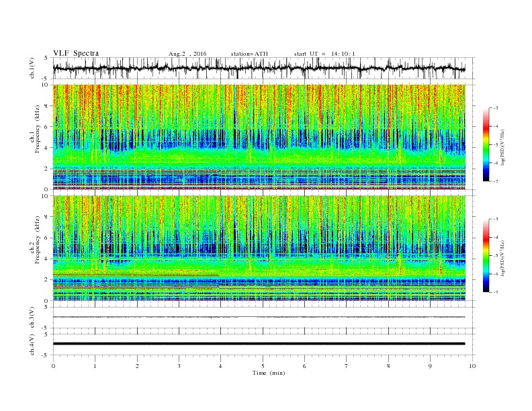Click the "-6" tick on the lower colorbar
Viewport: 532px width, 411px height.
pyautogui.click(x=496, y=274)
